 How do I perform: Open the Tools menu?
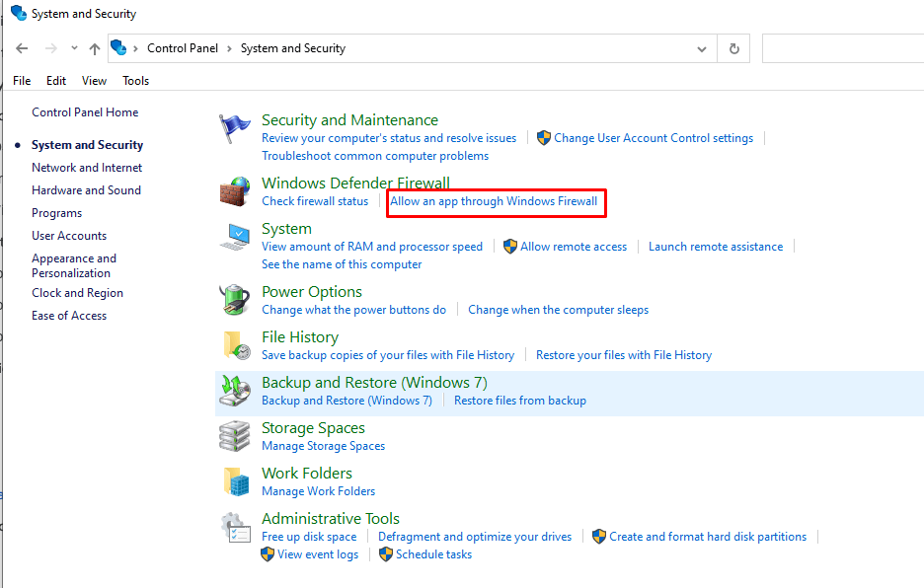click(136, 81)
